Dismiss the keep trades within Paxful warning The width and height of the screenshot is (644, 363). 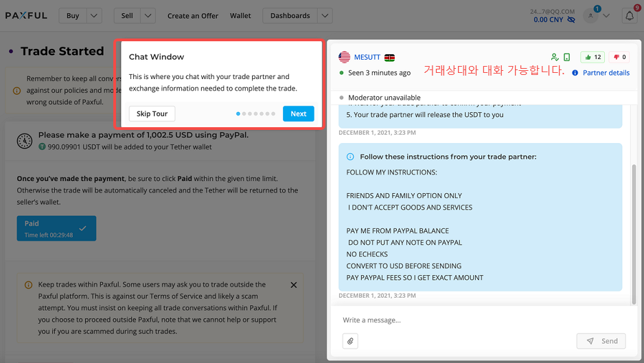coord(294,285)
